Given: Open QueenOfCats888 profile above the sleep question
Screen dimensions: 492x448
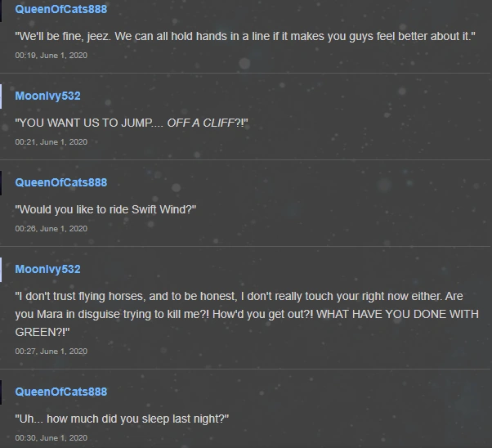Looking at the screenshot, I should (x=60, y=392).
